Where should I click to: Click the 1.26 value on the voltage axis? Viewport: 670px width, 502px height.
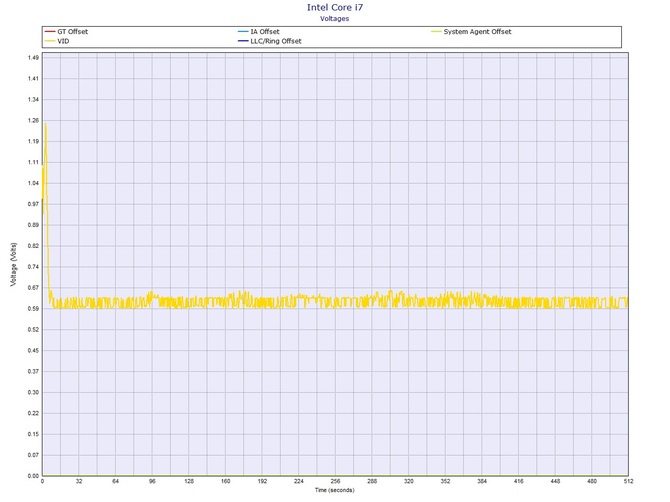tap(33, 120)
